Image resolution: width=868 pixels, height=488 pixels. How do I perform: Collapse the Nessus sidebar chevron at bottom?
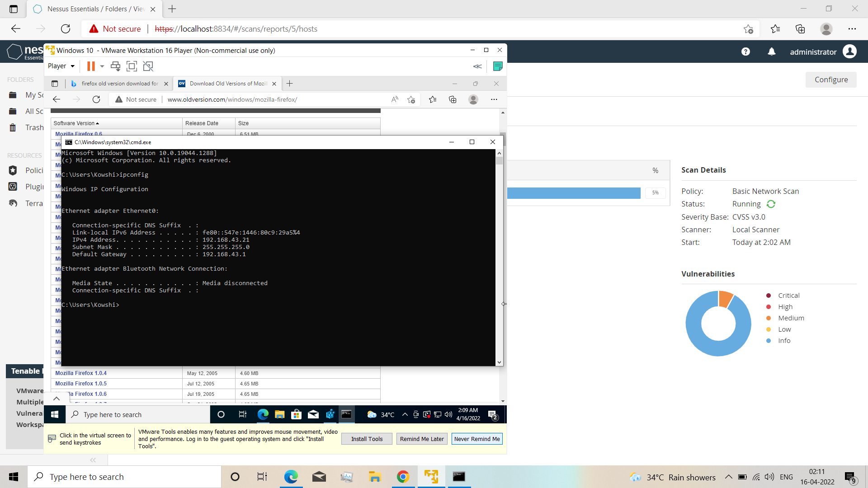pos(93,460)
